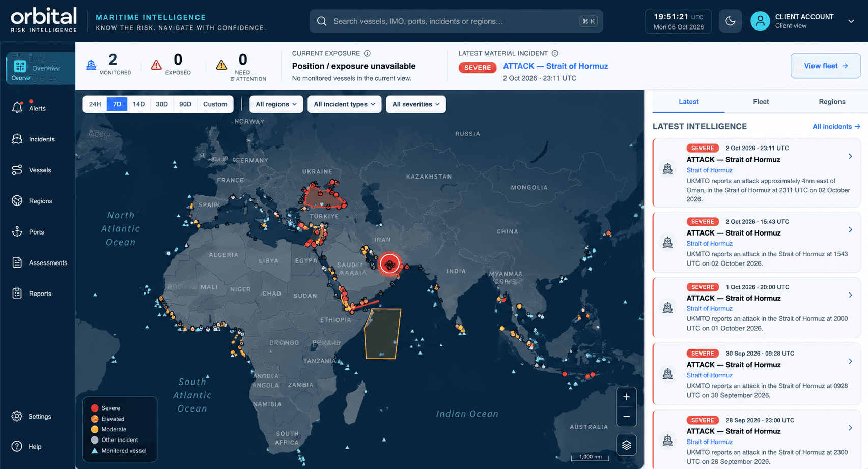Click the monitored vessels ship icon
This screenshot has width=868, height=469.
point(91,65)
